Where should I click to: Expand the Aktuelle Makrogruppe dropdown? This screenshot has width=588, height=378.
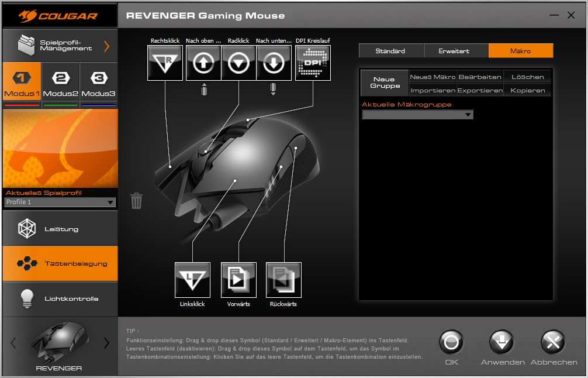tap(417, 115)
